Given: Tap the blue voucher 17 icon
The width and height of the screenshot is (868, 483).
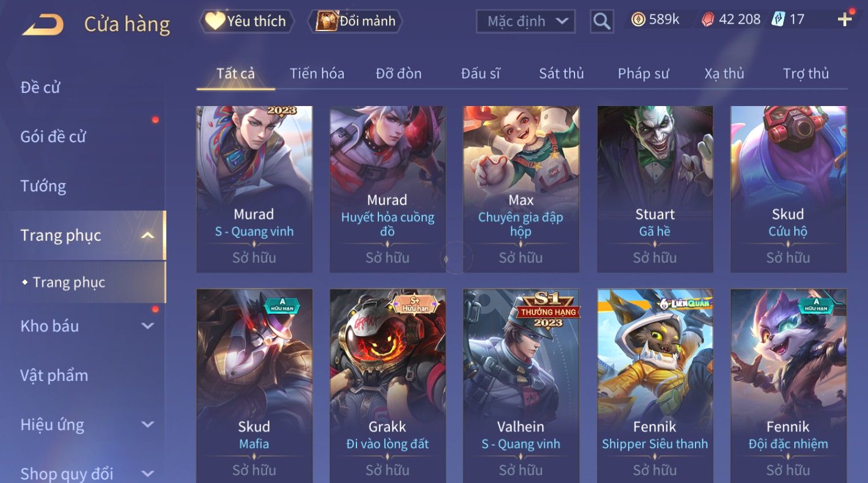Looking at the screenshot, I should pos(778,20).
